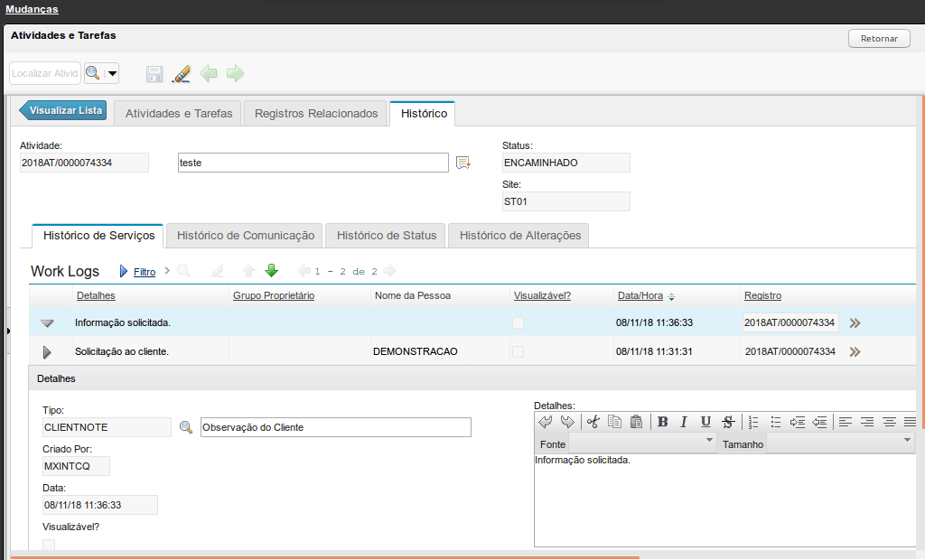925x560 pixels.
Task: Toggle bold formatting
Action: (x=662, y=422)
